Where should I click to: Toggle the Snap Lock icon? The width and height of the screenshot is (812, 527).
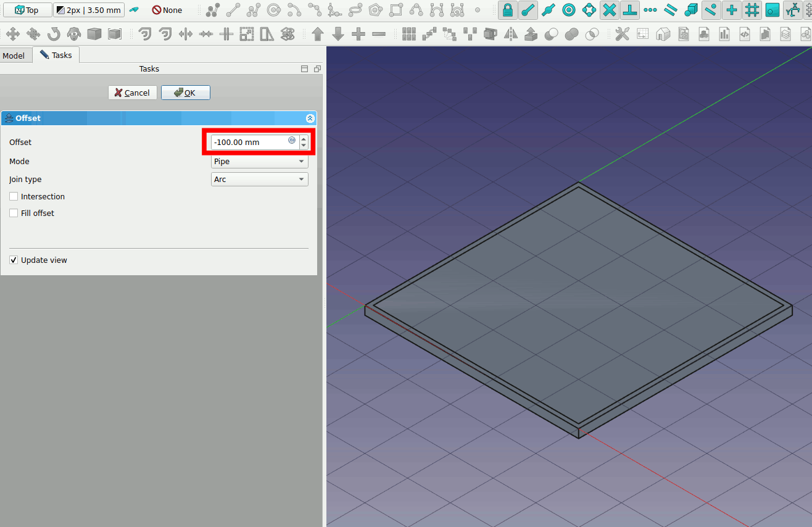click(507, 10)
